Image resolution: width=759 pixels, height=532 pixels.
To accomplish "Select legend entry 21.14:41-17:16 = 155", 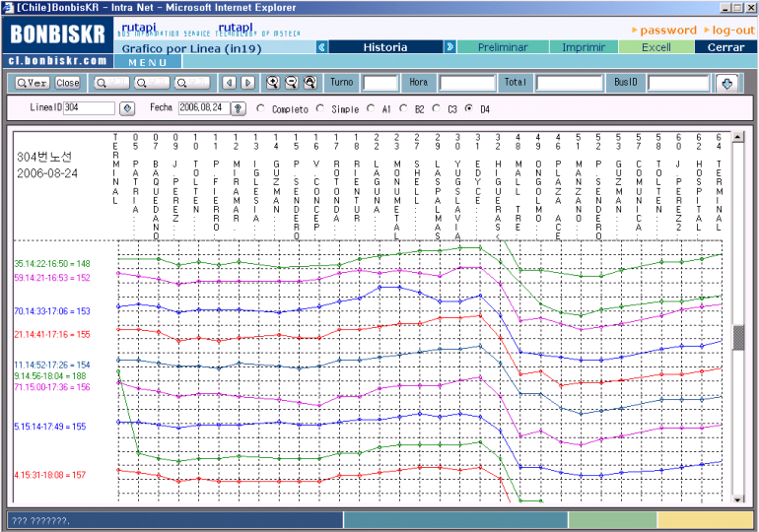I will pyautogui.click(x=52, y=335).
